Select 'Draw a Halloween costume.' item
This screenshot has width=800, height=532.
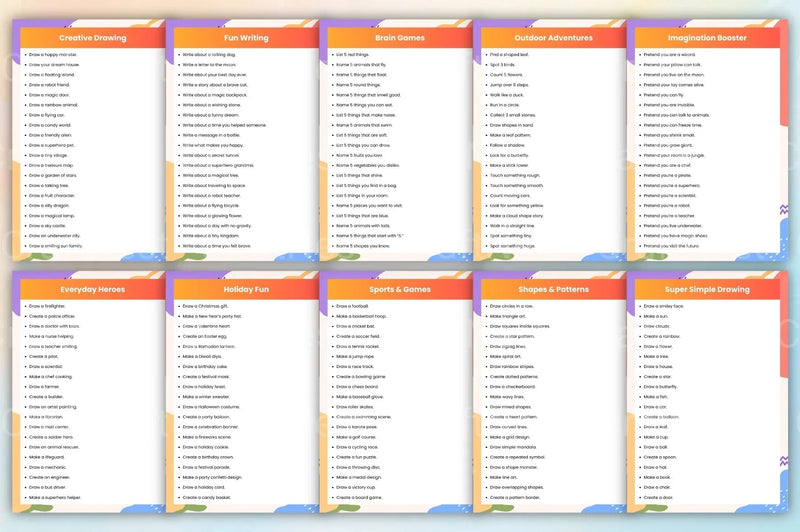pyautogui.click(x=211, y=407)
